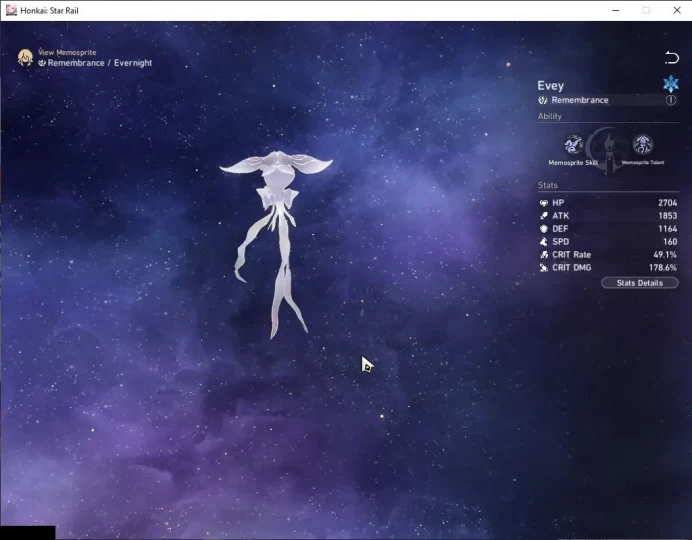This screenshot has width=692, height=540.
Task: Click the ATK stat icon
Action: click(544, 216)
